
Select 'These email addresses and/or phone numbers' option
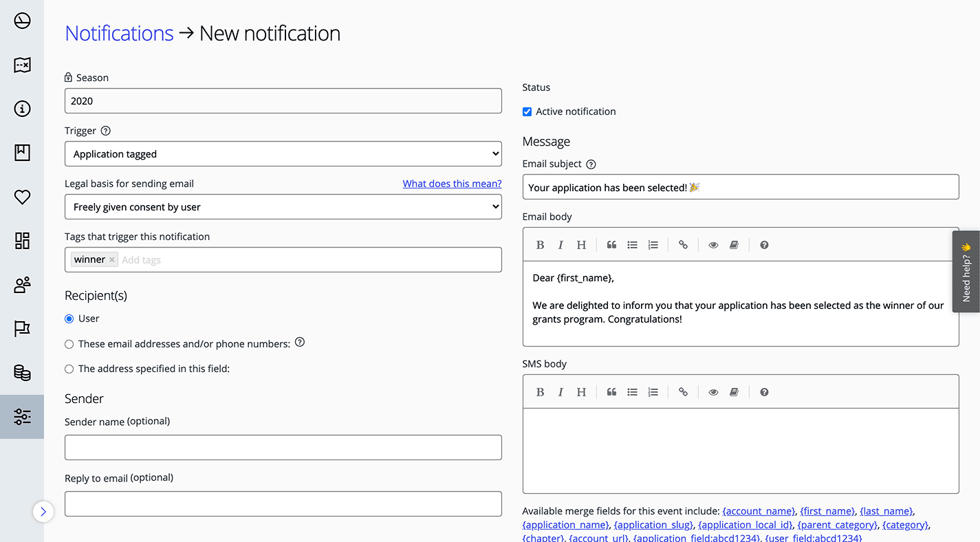coord(69,344)
